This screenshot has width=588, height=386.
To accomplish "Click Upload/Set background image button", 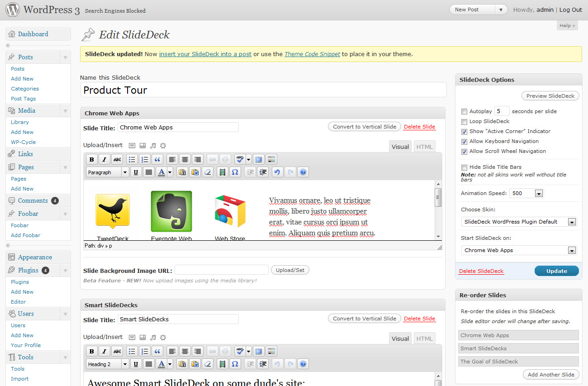I will coord(290,270).
